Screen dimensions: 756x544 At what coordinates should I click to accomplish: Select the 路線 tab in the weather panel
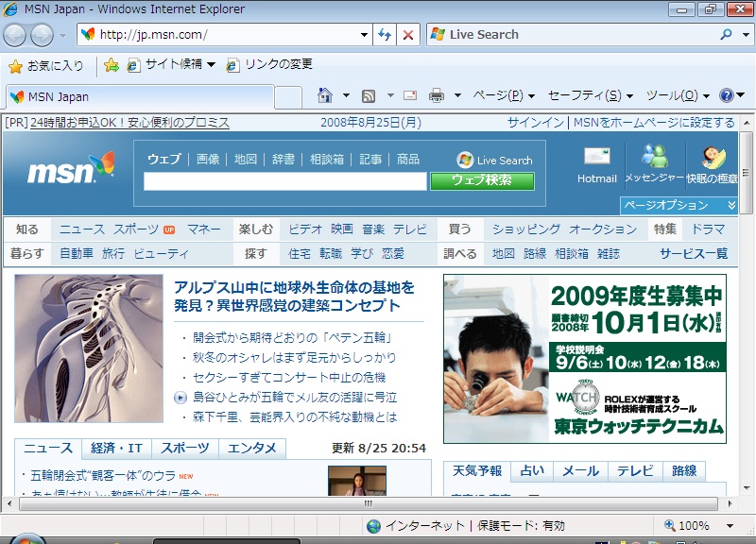tap(684, 470)
